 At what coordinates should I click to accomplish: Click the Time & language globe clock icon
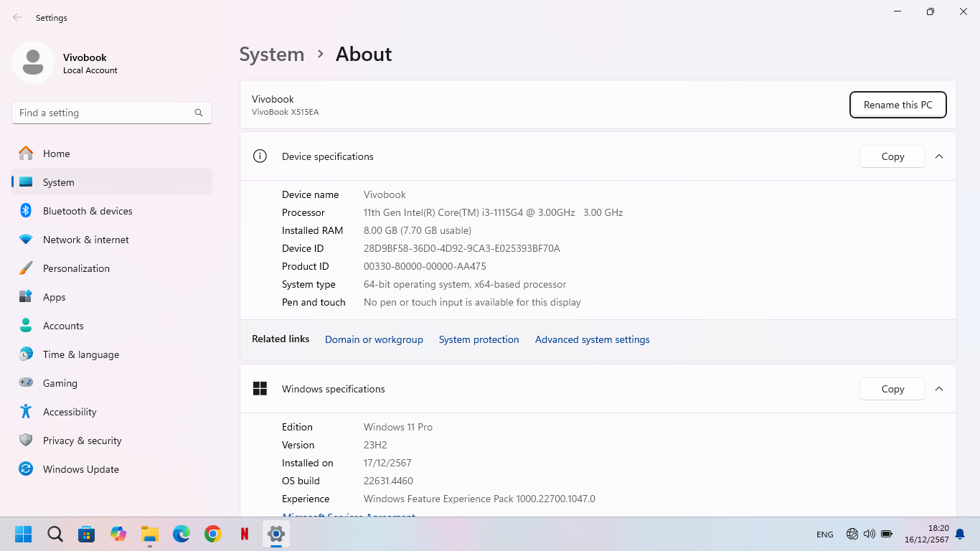(26, 354)
